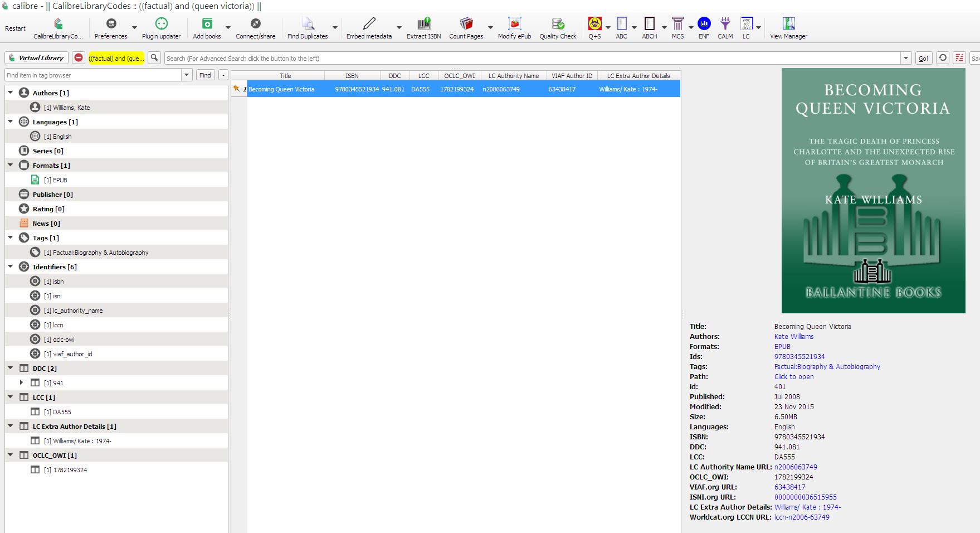
Task: Open search history dropdown
Action: [906, 58]
